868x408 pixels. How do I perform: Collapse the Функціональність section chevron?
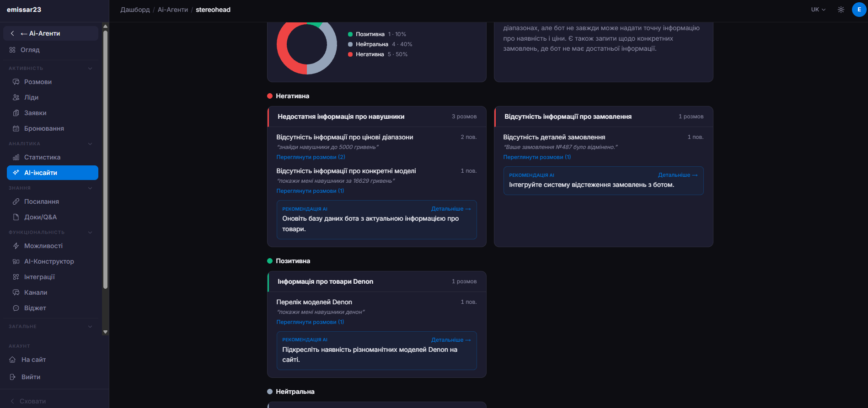pos(90,232)
